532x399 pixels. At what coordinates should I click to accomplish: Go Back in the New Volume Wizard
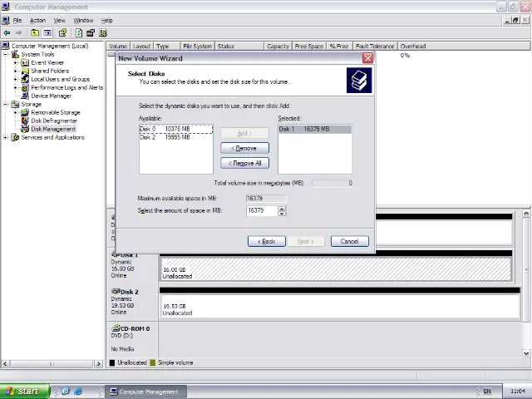(267, 241)
